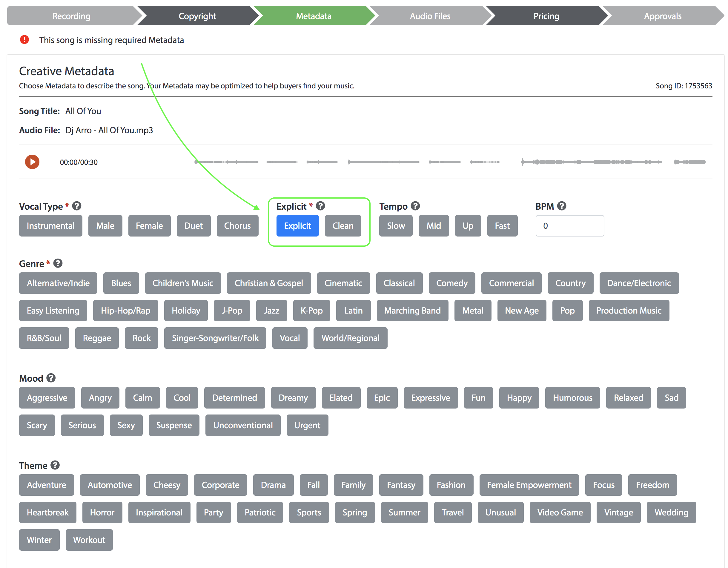Set tempo to Up
Image resolution: width=728 pixels, height=568 pixels.
468,226
